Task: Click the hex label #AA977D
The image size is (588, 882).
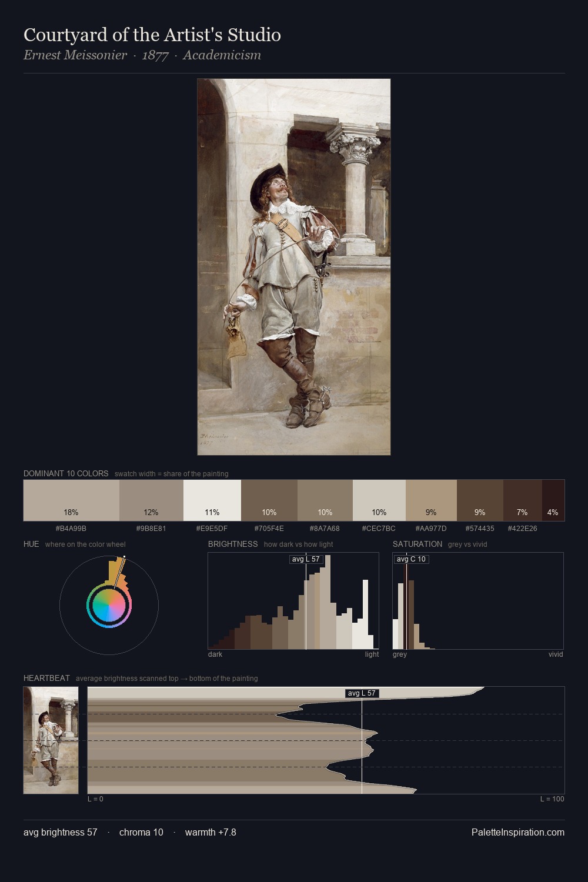Action: coord(431,529)
